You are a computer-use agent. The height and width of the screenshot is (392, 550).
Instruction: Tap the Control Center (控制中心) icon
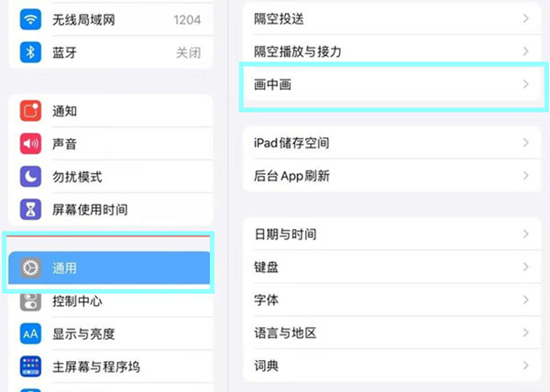coord(31,301)
